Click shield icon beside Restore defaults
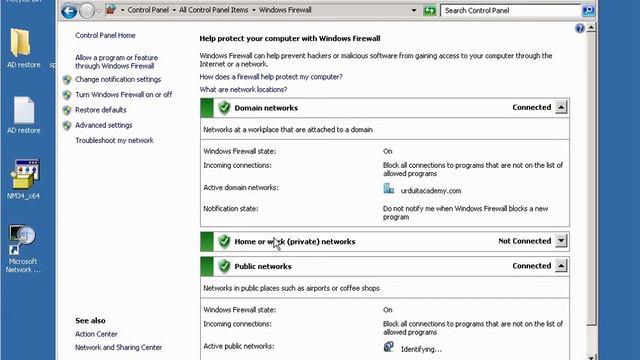640x360 pixels. point(67,110)
